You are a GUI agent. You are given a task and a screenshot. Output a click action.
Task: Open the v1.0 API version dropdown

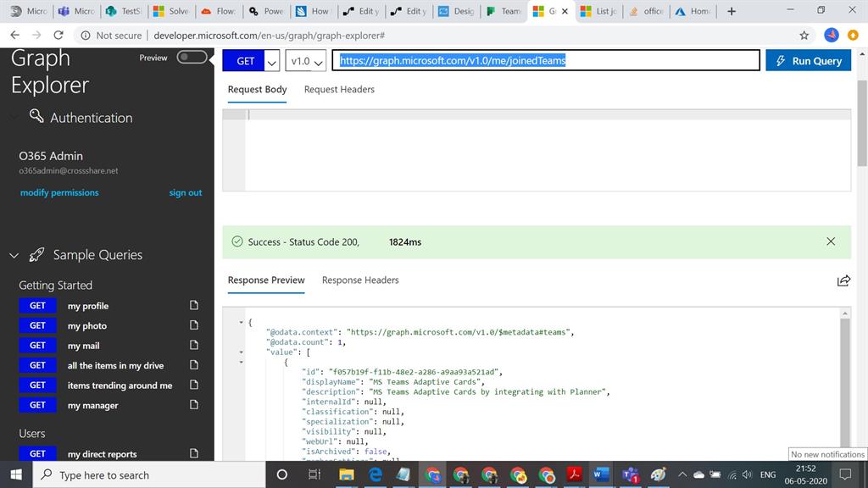pos(306,61)
